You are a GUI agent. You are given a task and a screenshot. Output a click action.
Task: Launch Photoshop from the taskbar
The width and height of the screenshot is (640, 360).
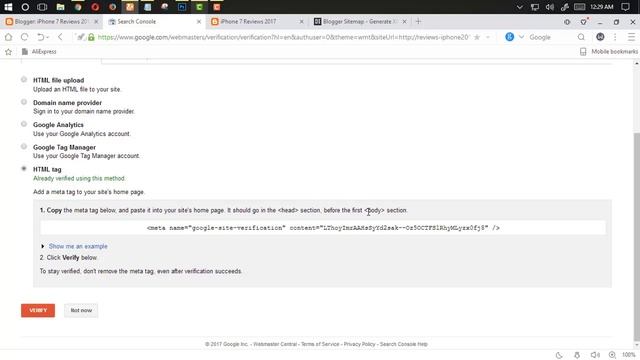182,7
